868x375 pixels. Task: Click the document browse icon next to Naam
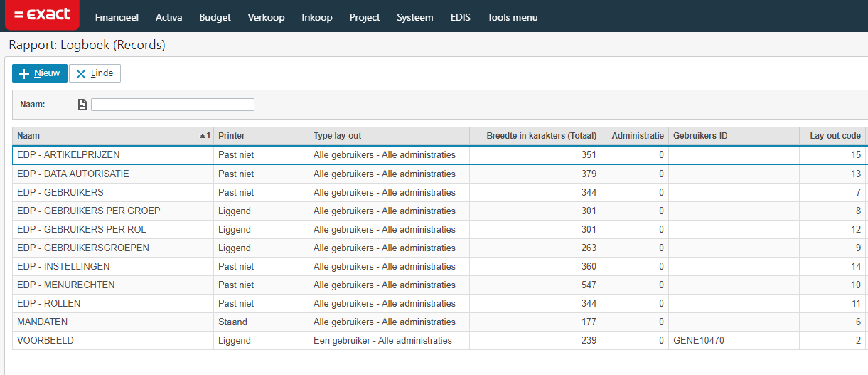point(82,105)
